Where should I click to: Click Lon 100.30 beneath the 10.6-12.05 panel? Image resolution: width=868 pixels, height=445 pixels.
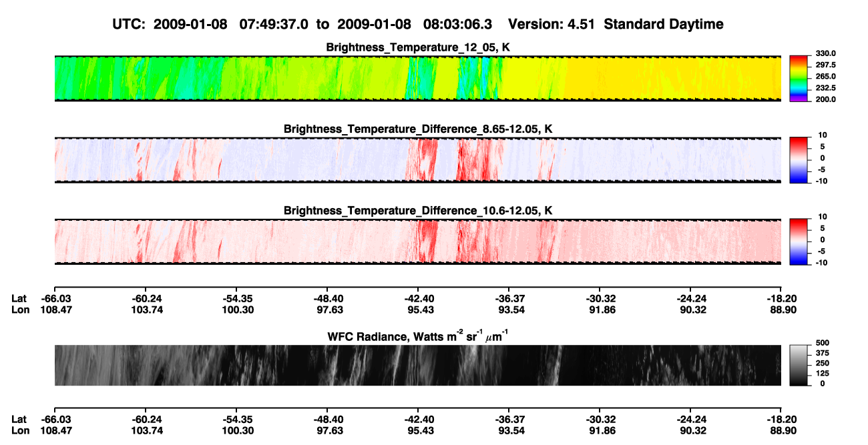tap(237, 310)
